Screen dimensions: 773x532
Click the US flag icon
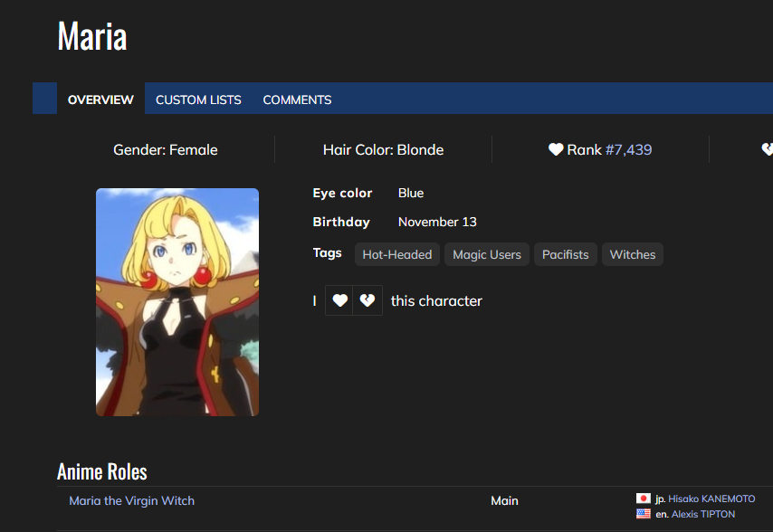point(644,514)
